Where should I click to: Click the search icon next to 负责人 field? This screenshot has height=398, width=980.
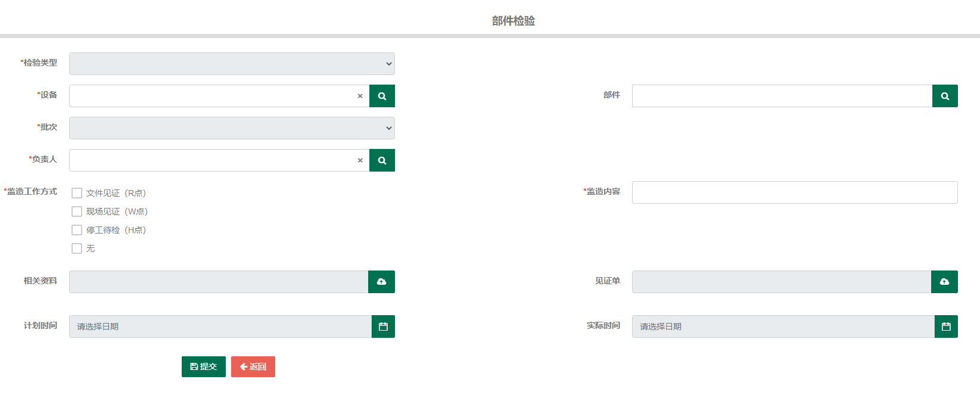pos(382,160)
